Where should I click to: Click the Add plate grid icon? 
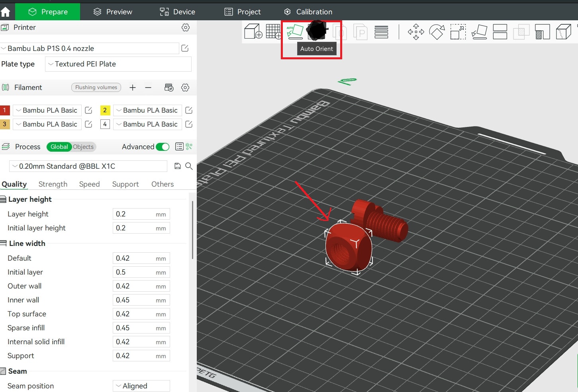click(x=274, y=31)
